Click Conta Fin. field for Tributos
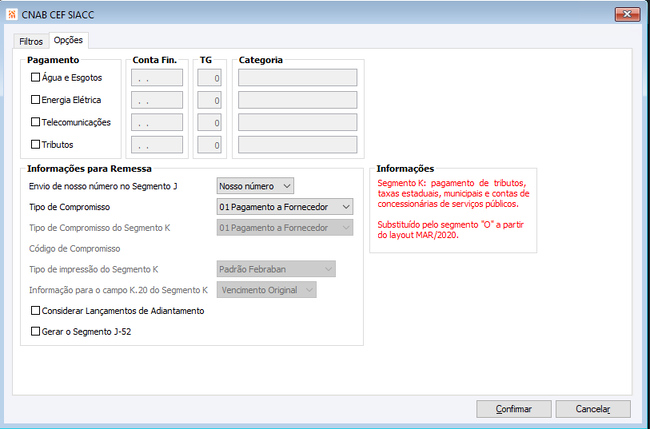 point(157,145)
